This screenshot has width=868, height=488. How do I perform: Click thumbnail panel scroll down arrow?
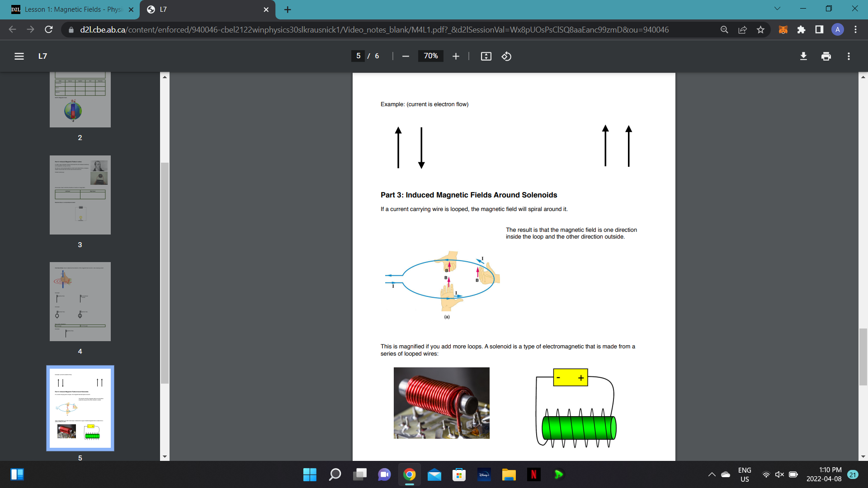(x=165, y=456)
